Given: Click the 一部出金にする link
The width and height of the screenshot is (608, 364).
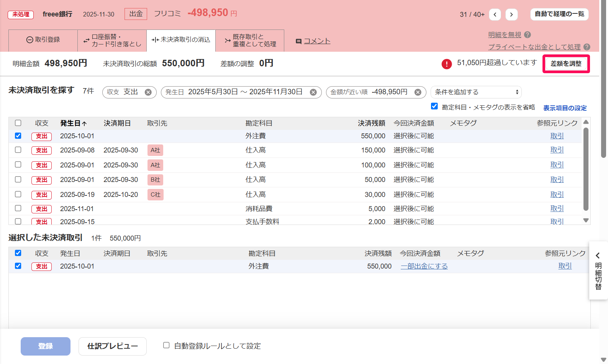Looking at the screenshot, I should click(x=424, y=266).
